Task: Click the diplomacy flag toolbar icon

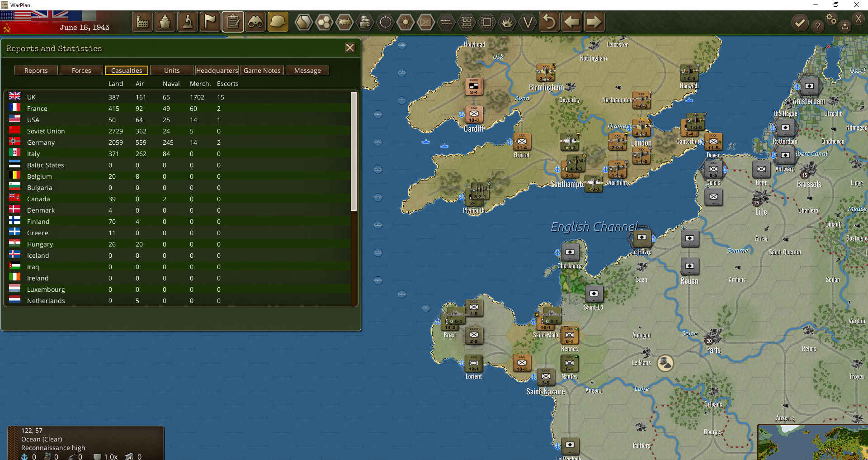Action: (210, 22)
